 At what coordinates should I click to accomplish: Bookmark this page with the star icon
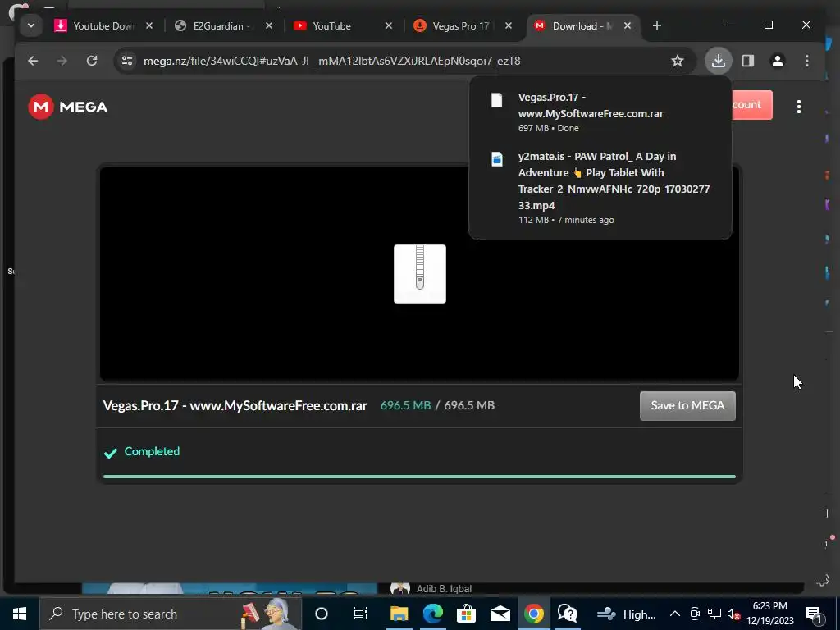[x=677, y=61]
